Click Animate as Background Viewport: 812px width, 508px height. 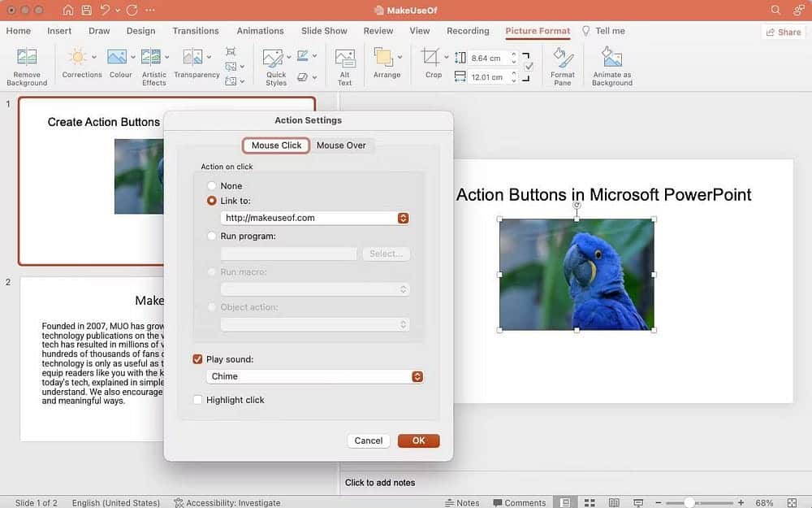point(611,63)
